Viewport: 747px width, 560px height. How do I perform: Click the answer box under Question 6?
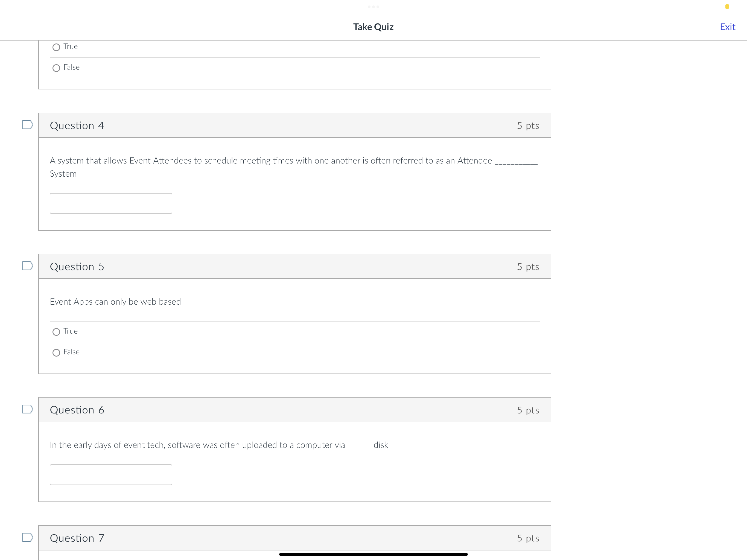coord(111,474)
